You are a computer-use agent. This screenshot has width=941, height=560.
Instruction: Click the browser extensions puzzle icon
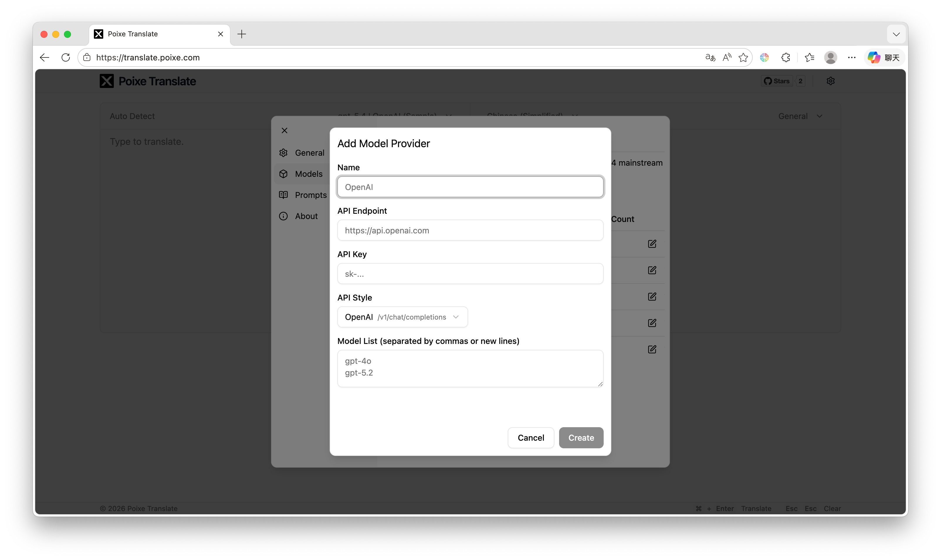coord(786,57)
